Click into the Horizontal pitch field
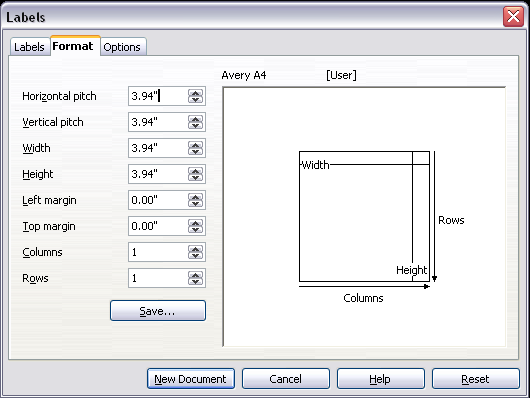530x398 pixels. pyautogui.click(x=158, y=96)
